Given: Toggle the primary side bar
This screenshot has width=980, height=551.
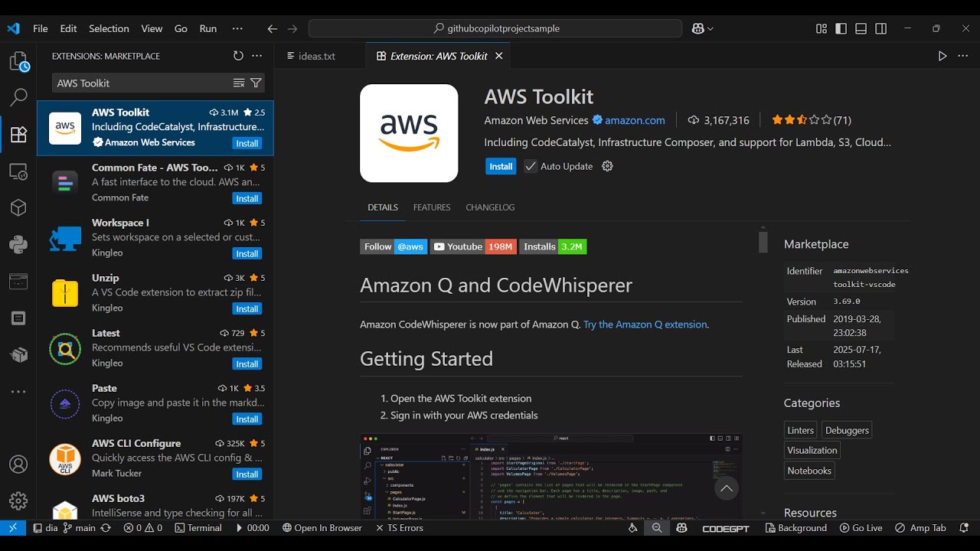Looking at the screenshot, I should click(x=841, y=28).
